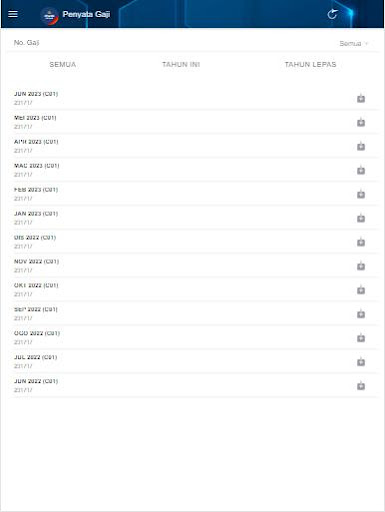Image resolution: width=385 pixels, height=512 pixels.
Task: Download the JUN 2022 payslip
Action: coord(361,386)
